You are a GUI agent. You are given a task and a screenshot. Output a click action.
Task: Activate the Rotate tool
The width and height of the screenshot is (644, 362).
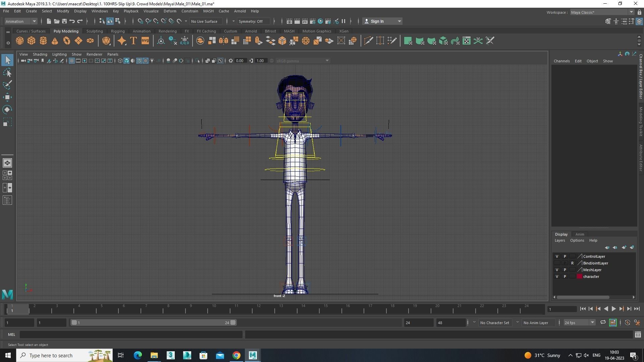[7, 110]
